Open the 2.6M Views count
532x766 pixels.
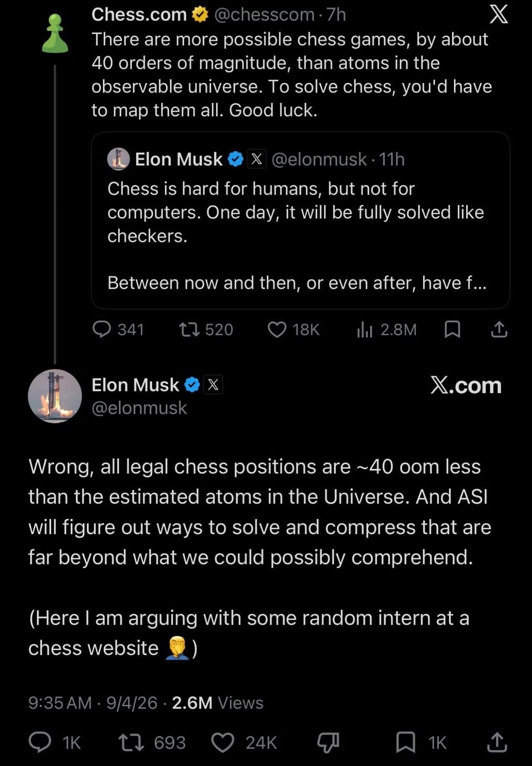(218, 703)
